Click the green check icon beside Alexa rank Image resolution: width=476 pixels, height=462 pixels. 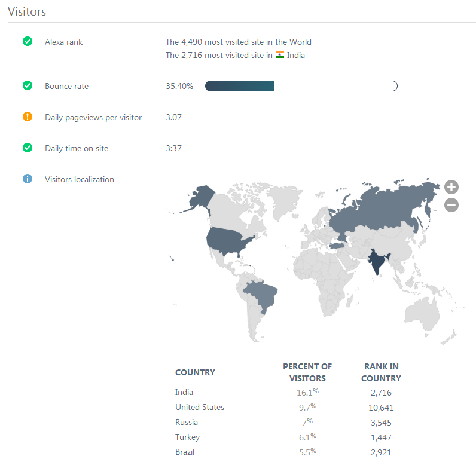[x=28, y=42]
